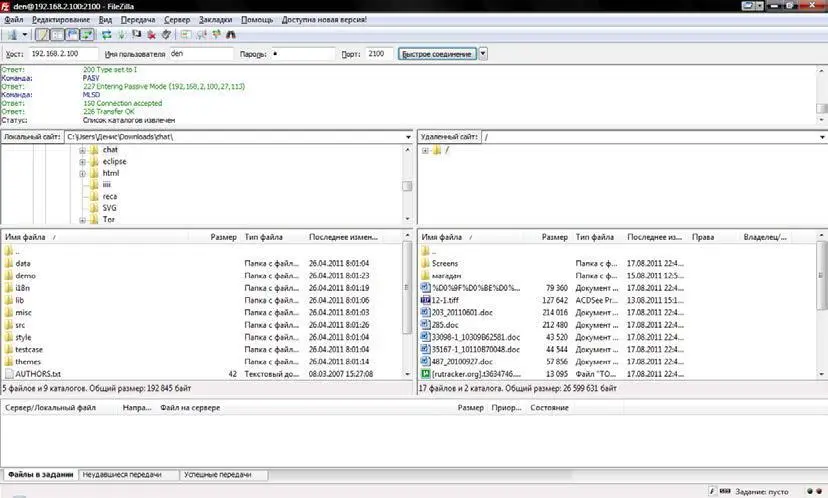Viewport: 828px width, 498px height.
Task: Open the Локальный сайт path dropdown
Action: [x=408, y=137]
